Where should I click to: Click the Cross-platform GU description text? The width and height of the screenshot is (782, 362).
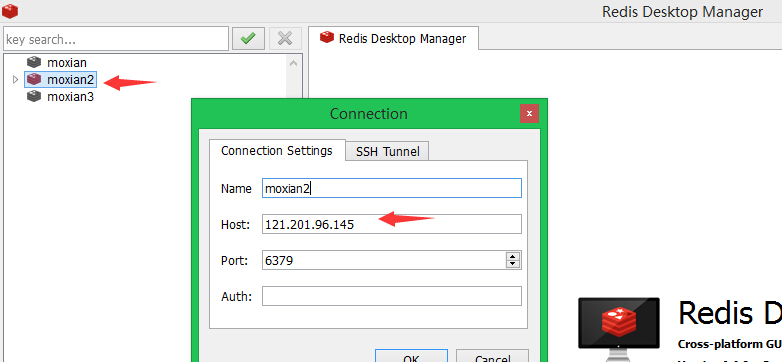pos(730,344)
